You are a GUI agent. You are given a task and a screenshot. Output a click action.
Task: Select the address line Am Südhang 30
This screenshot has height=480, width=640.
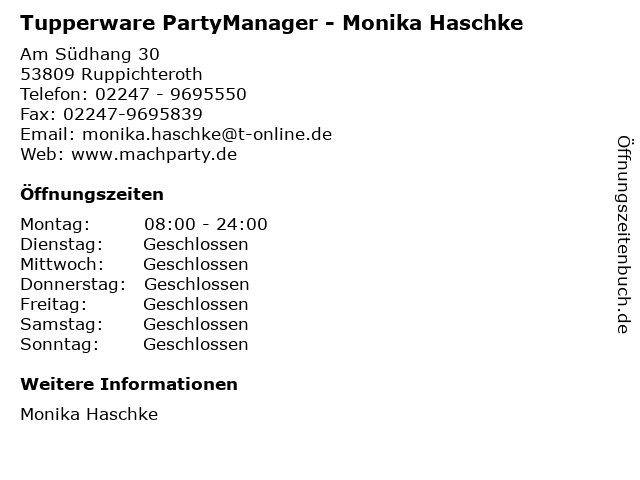(90, 54)
